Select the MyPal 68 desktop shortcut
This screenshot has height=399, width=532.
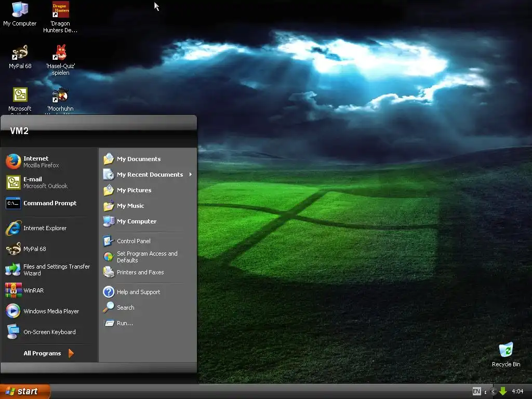pos(20,57)
